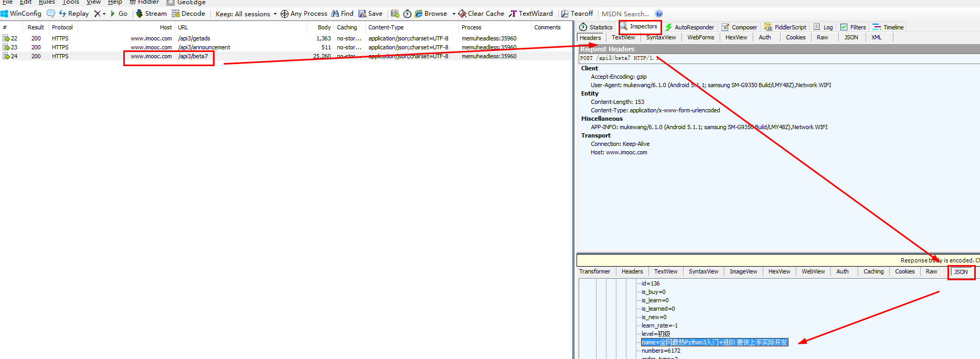
Task: Click the Replay toolbar button
Action: coord(73,14)
